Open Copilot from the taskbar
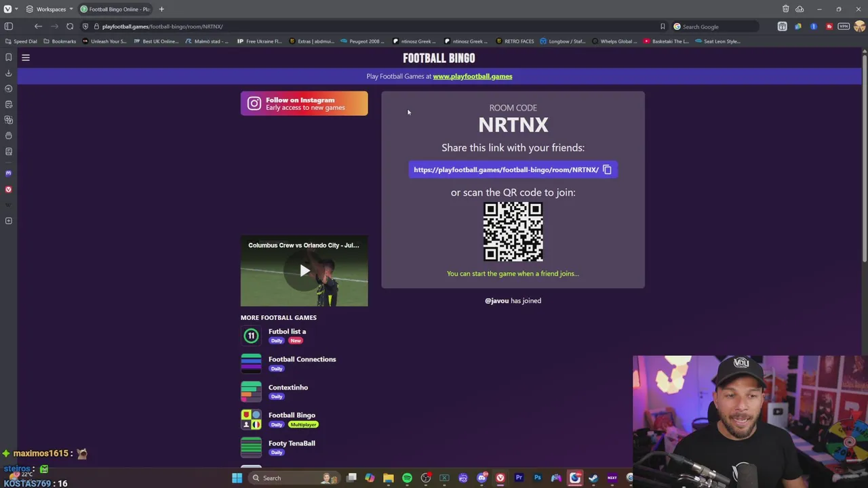Viewport: 868px width, 488px height. pyautogui.click(x=370, y=478)
